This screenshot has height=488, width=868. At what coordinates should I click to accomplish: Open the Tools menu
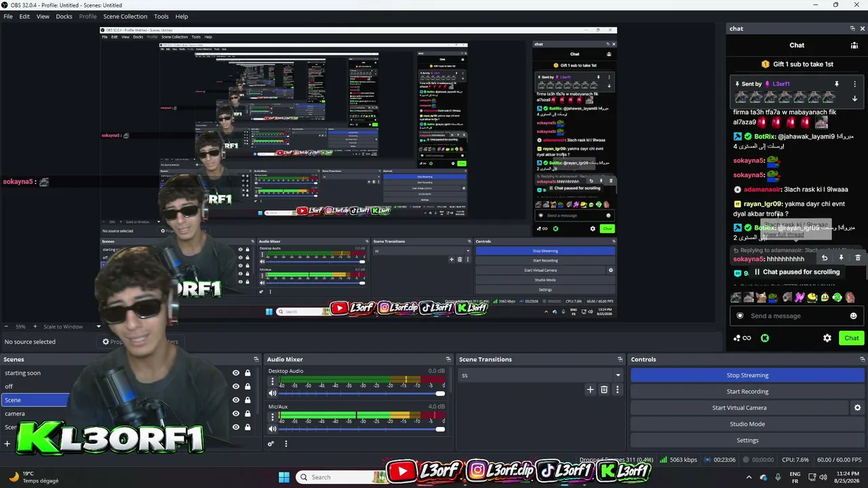(161, 16)
